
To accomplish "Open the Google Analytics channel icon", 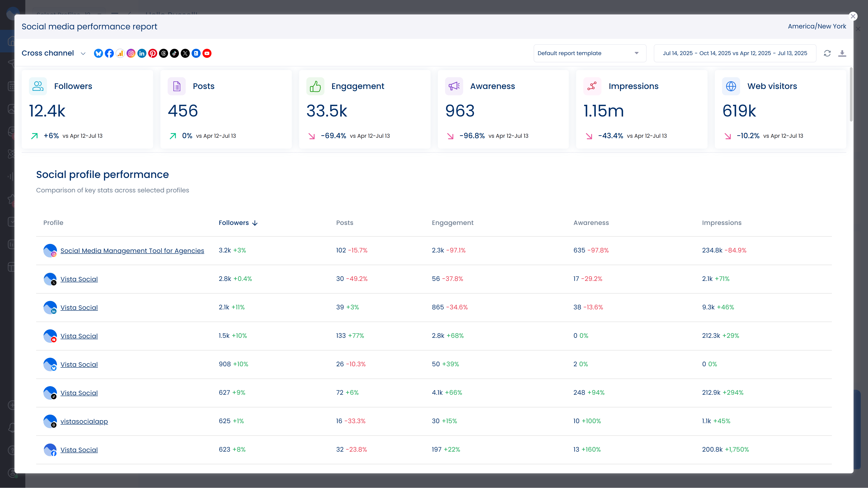I will click(x=120, y=53).
